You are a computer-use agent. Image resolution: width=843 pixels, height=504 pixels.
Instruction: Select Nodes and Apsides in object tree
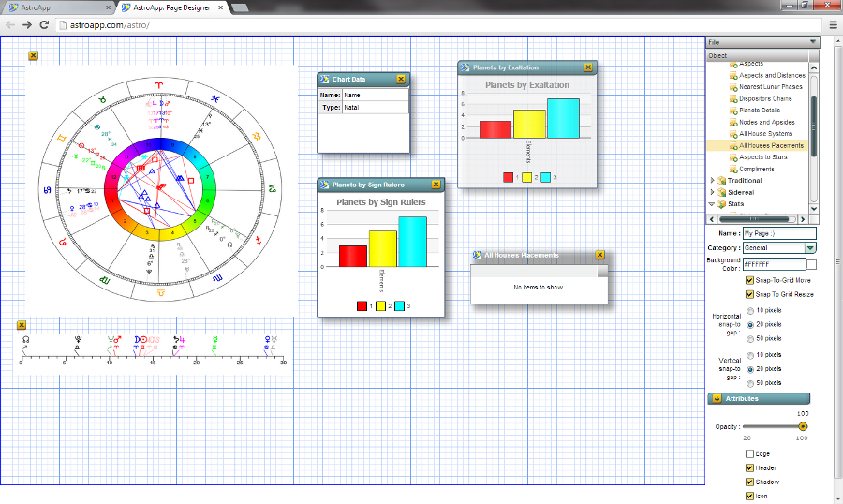pos(766,122)
